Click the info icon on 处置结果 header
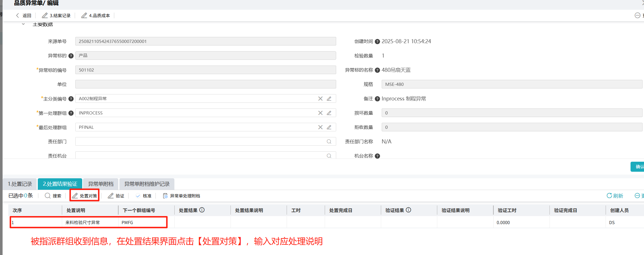 click(x=202, y=210)
